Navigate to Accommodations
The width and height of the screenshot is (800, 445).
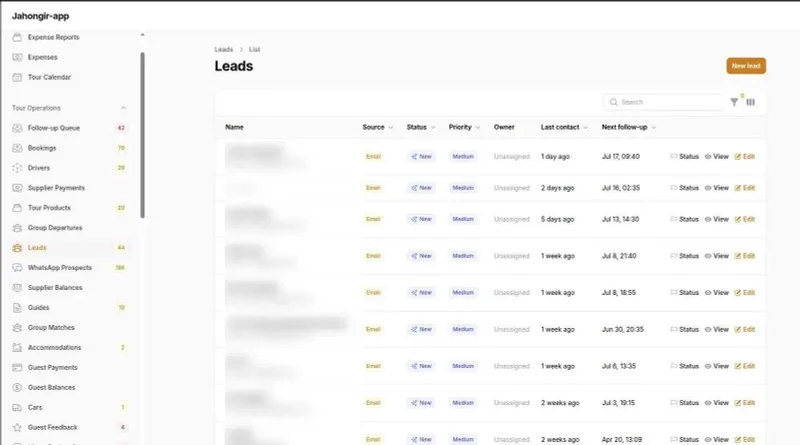(x=54, y=348)
